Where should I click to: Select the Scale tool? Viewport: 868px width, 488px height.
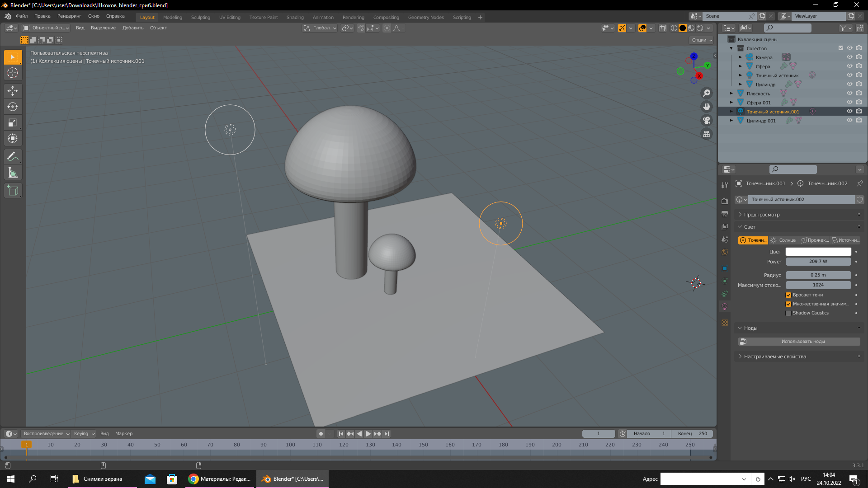[x=13, y=123]
